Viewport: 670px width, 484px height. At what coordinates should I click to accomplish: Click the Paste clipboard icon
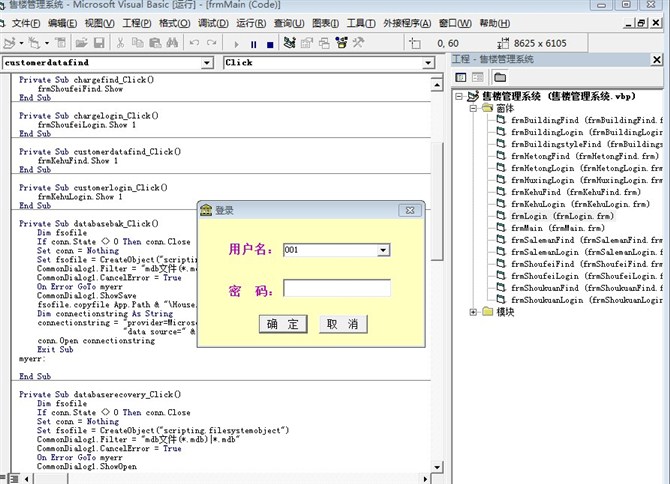point(155,43)
